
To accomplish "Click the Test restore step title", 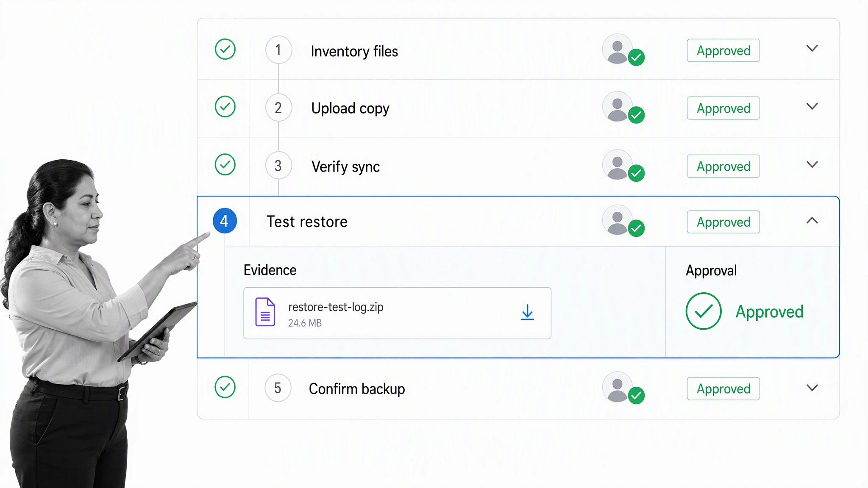I will (x=307, y=222).
